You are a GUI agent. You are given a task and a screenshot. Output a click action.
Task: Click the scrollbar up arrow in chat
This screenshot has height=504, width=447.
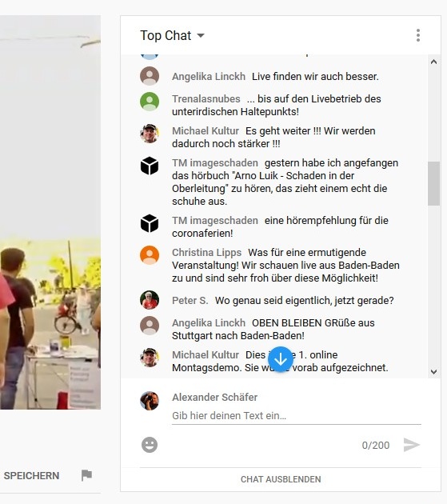[433, 62]
